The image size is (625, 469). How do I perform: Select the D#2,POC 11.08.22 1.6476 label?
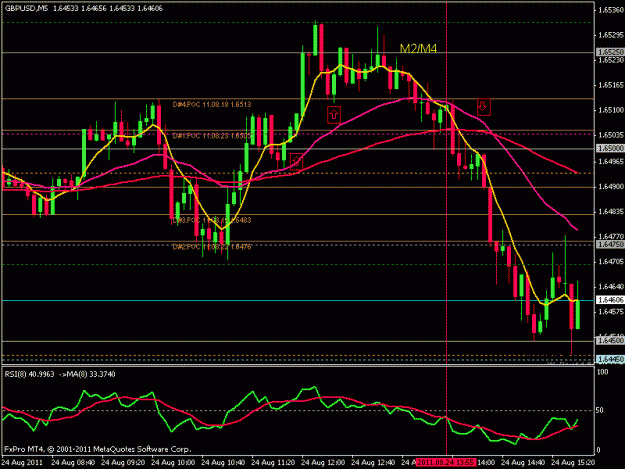pyautogui.click(x=212, y=247)
